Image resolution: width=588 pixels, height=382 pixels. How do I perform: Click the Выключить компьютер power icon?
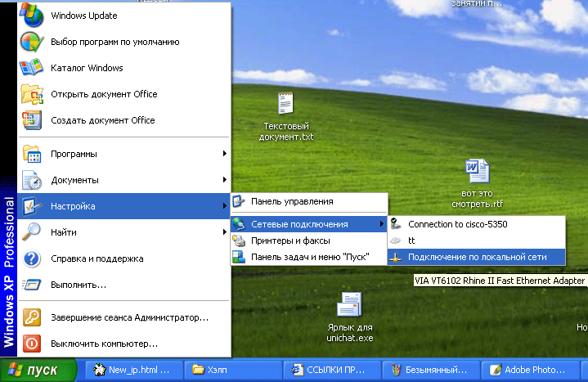tap(32, 344)
